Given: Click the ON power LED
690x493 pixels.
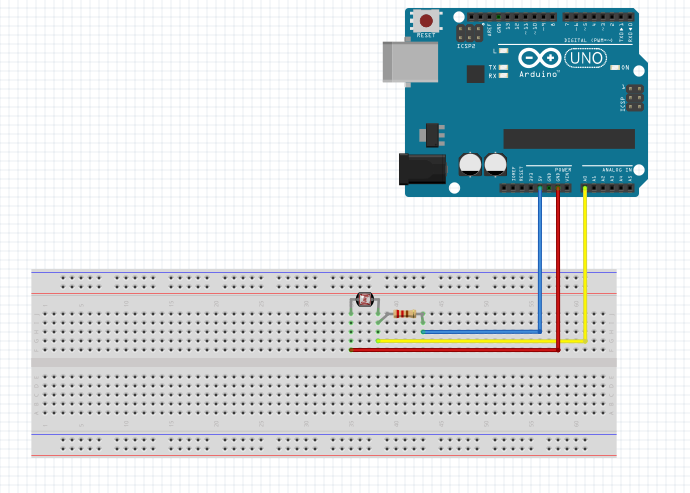Looking at the screenshot, I should point(615,67).
